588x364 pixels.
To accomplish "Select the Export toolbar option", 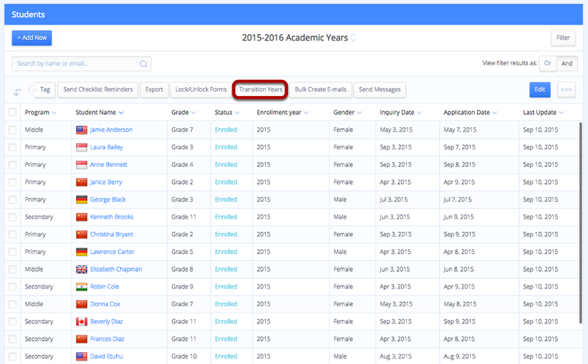I will (x=154, y=89).
